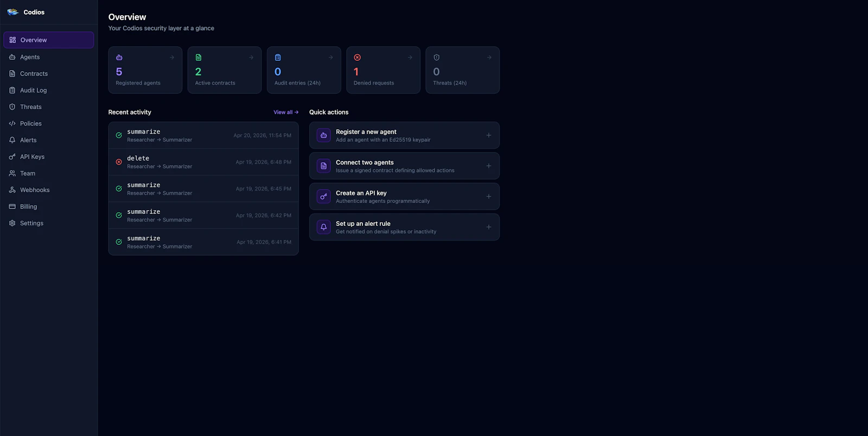Viewport: 868px width, 436px height.
Task: Click the Audit entries (24h) label
Action: click(297, 83)
